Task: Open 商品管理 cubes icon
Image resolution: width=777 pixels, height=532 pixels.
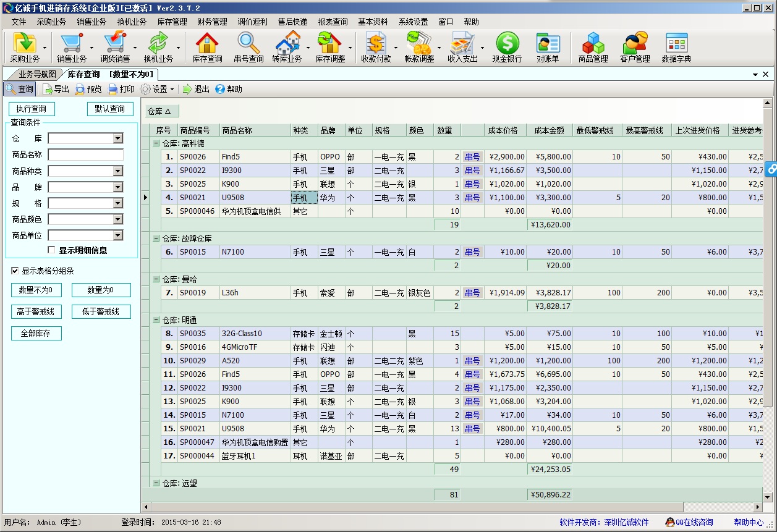Action: click(x=593, y=48)
